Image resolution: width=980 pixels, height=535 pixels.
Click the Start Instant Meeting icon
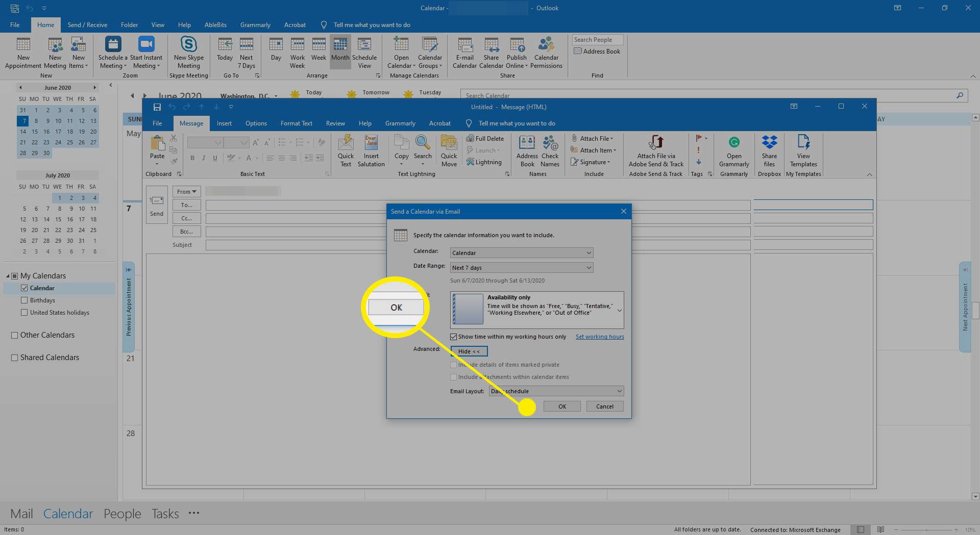click(x=146, y=53)
